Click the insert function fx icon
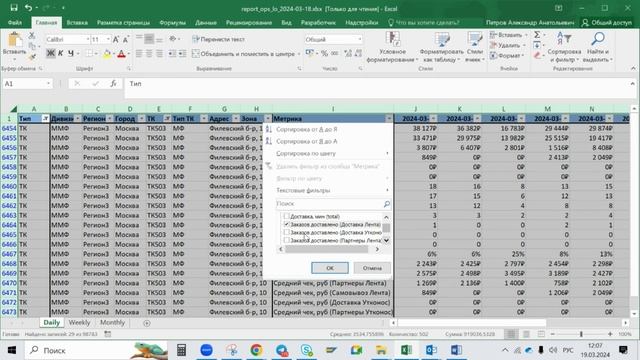The width and height of the screenshot is (640, 360). [113, 84]
